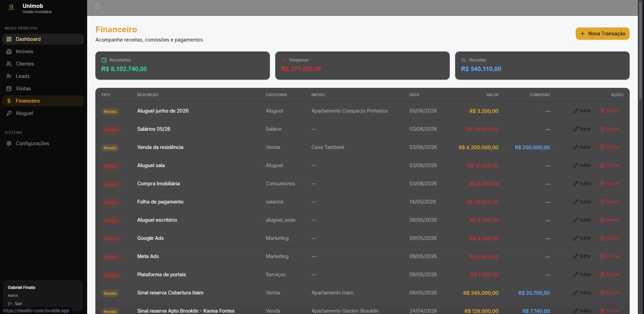Screen dimensions: 644x314
Task: Delete the Sinal reserva Cobertura Itaim row
Action: 610,293
